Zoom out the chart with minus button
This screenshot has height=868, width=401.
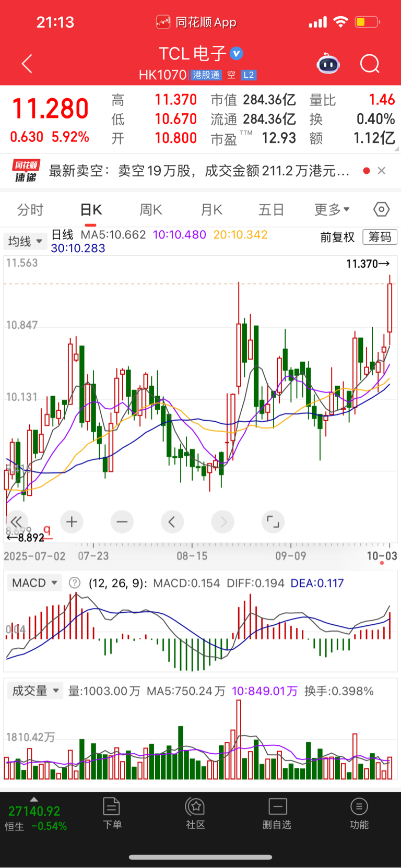tap(122, 521)
